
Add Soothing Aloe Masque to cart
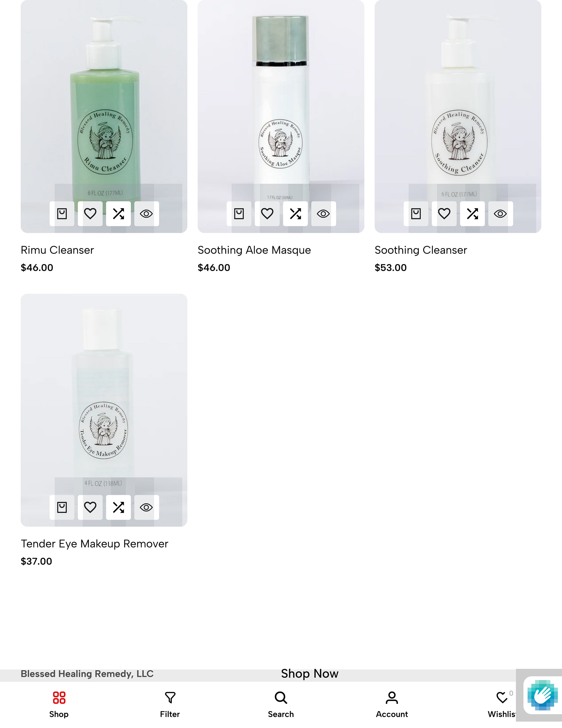[x=239, y=214]
